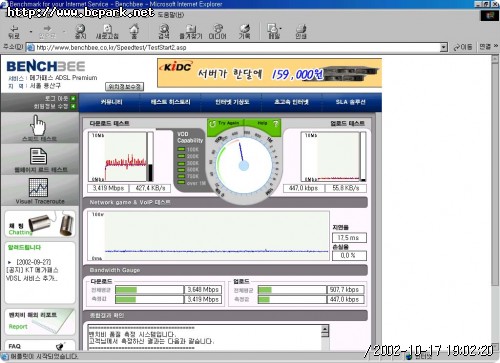Click the 0.0 % loss rate value
Viewport: 500px width, 363px height.
click(x=349, y=255)
